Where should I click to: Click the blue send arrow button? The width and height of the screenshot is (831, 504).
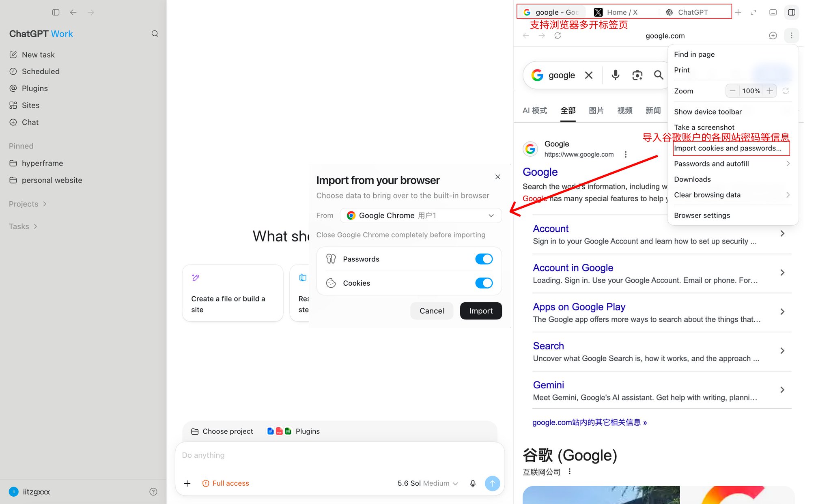tap(492, 483)
